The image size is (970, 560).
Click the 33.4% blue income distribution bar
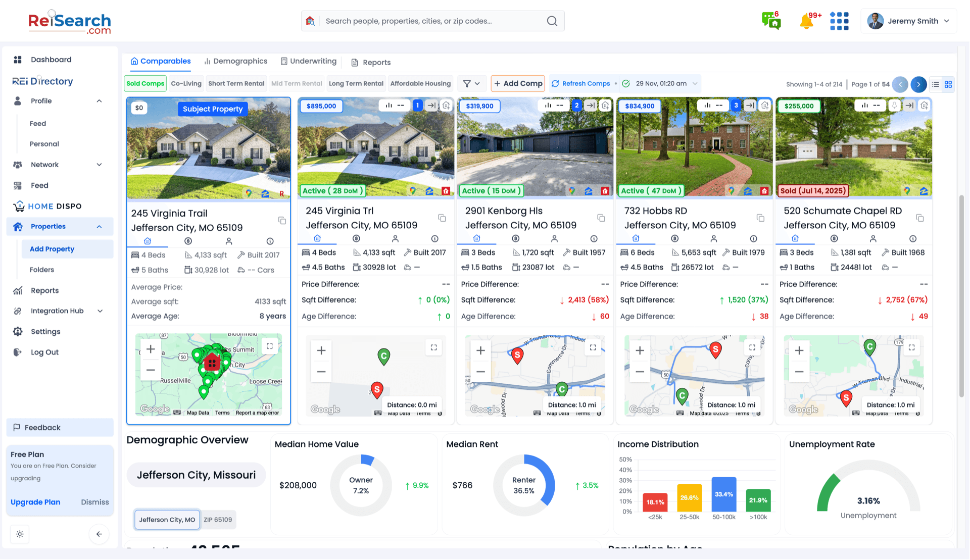723,494
